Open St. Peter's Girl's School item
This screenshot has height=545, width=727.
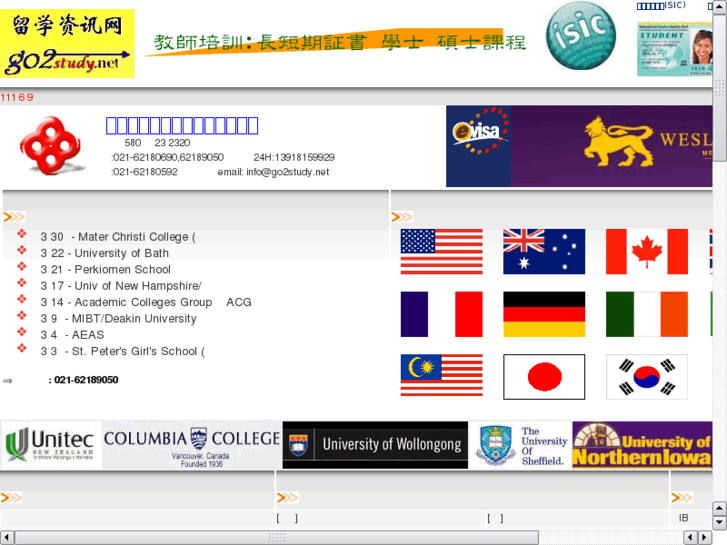[x=122, y=351]
